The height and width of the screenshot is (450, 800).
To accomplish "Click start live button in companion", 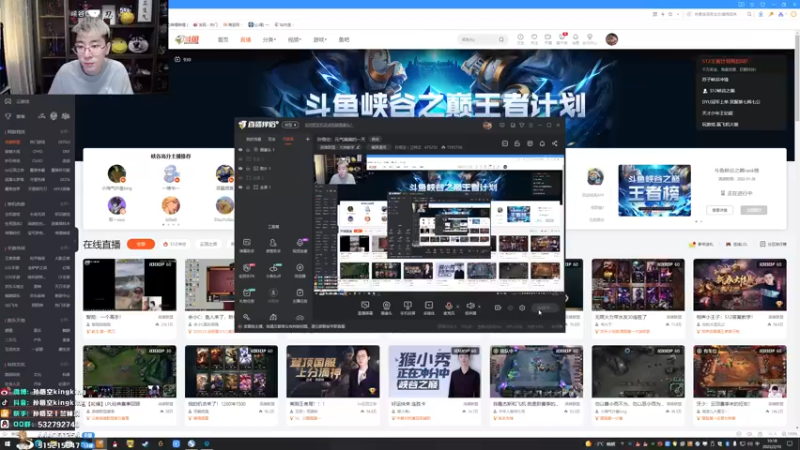I will 544,308.
